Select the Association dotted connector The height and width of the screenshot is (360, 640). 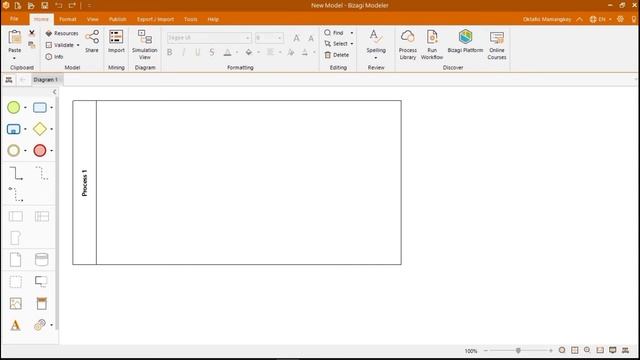(x=42, y=173)
